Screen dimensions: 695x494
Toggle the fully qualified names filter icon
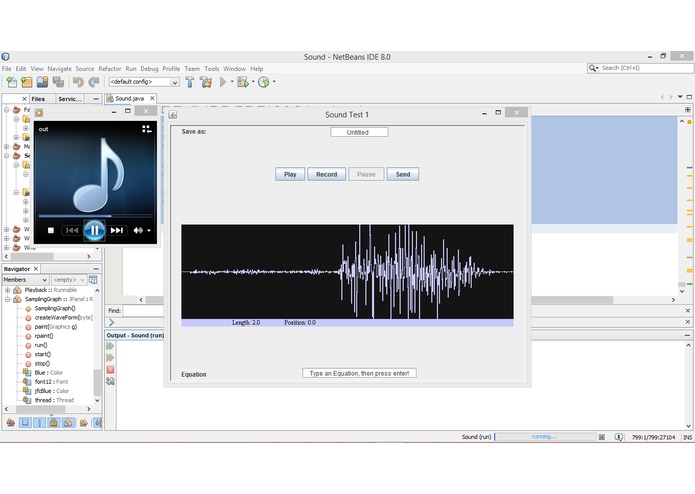(x=83, y=423)
